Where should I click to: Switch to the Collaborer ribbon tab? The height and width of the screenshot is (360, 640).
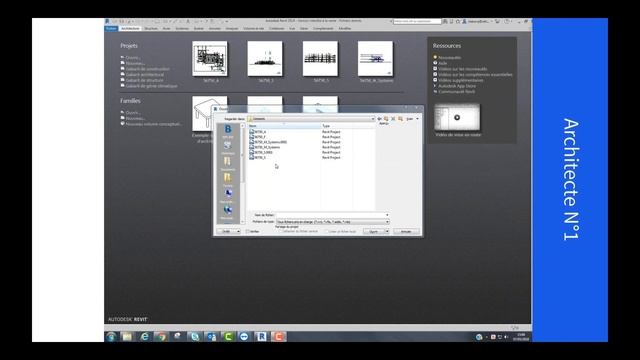[276, 29]
